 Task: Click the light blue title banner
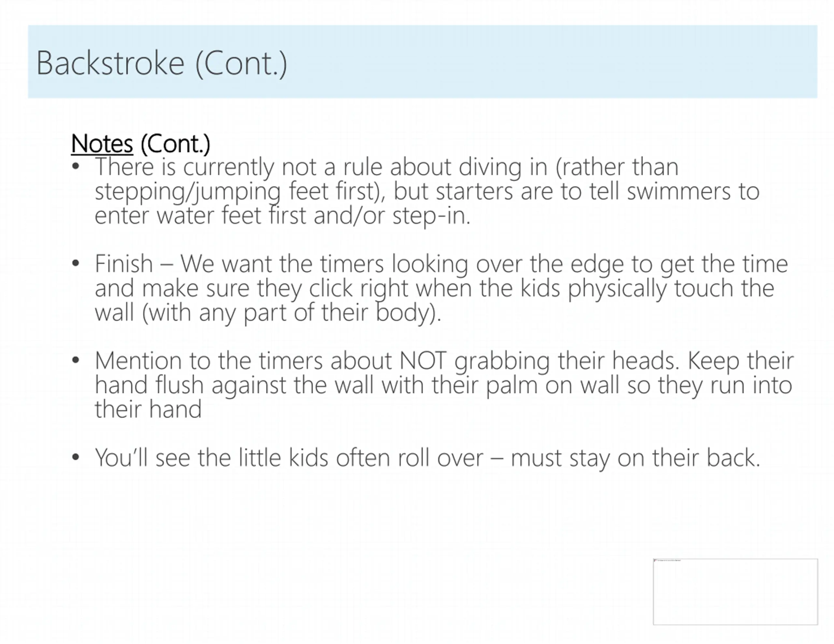click(x=423, y=62)
